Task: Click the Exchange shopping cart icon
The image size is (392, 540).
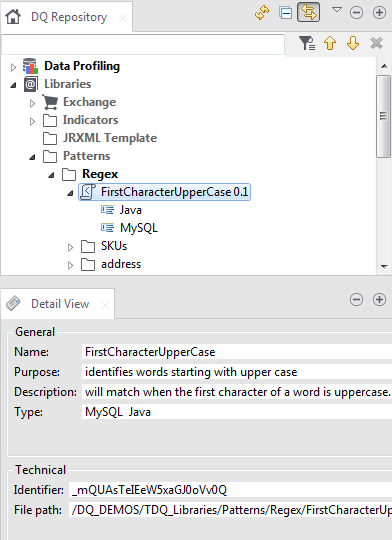Action: tap(50, 102)
